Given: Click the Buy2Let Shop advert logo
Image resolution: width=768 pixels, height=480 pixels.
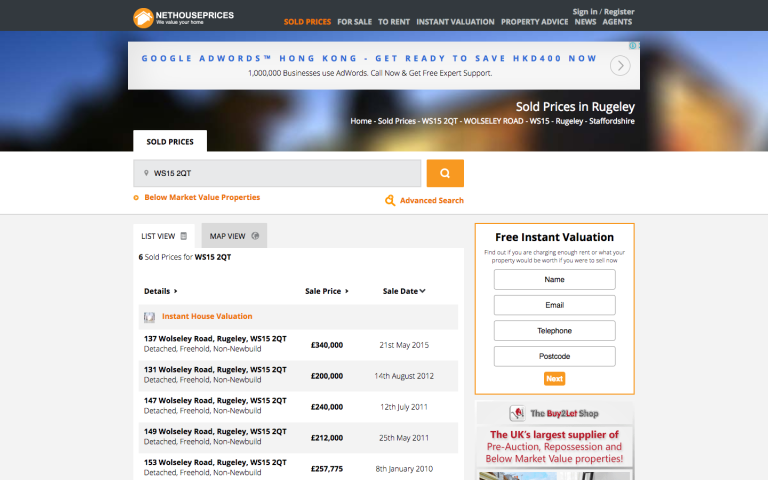Looking at the screenshot, I should tap(518, 413).
